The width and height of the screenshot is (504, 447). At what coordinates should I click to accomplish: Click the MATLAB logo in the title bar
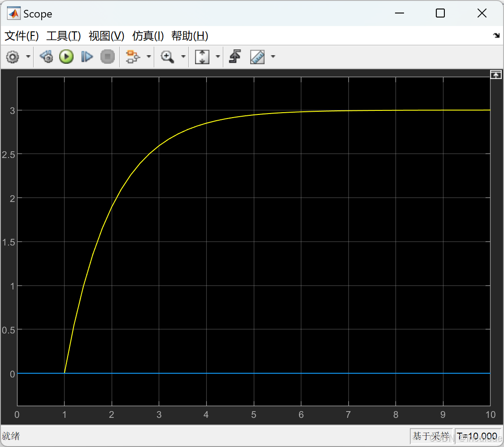point(13,13)
